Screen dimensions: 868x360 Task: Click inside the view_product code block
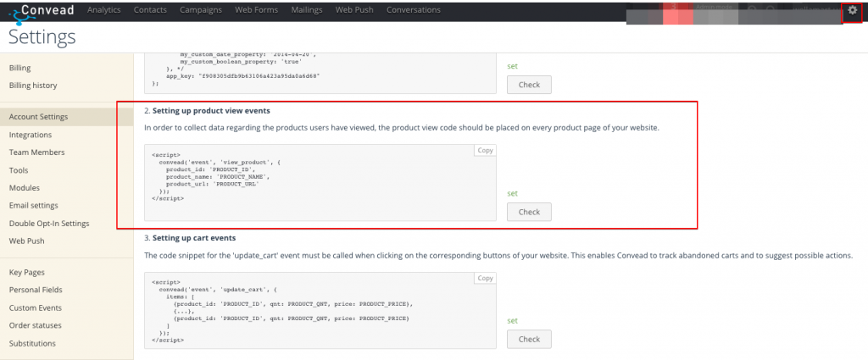[x=320, y=183]
